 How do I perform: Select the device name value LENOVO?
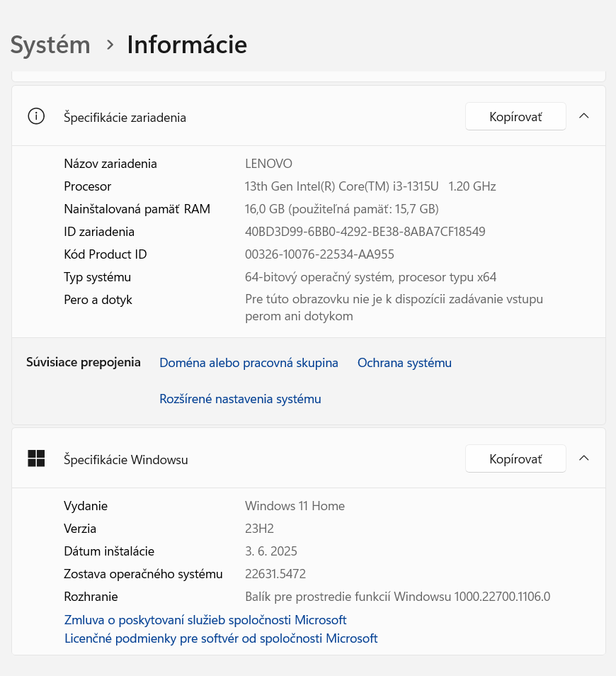(268, 164)
